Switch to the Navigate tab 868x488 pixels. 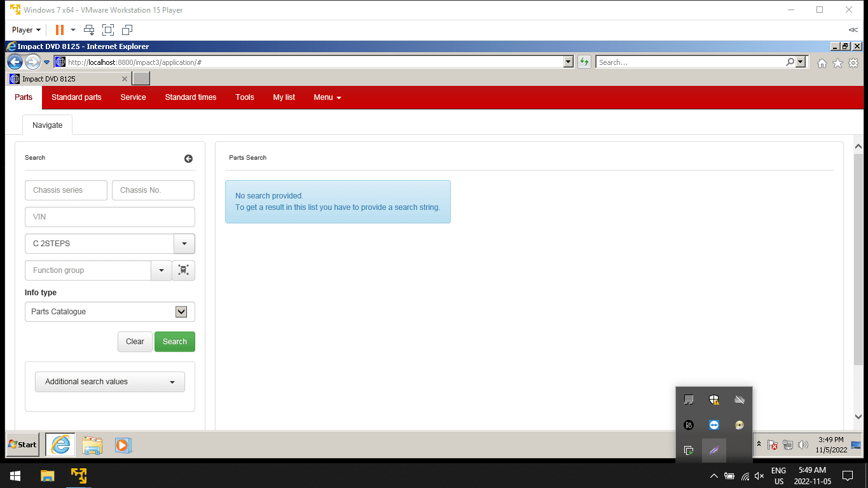click(x=48, y=125)
